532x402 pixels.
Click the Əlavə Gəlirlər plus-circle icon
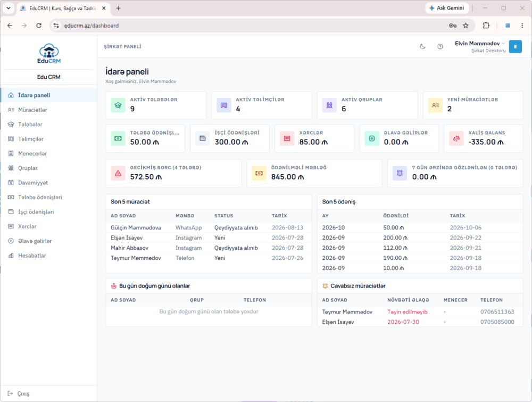[x=372, y=138]
